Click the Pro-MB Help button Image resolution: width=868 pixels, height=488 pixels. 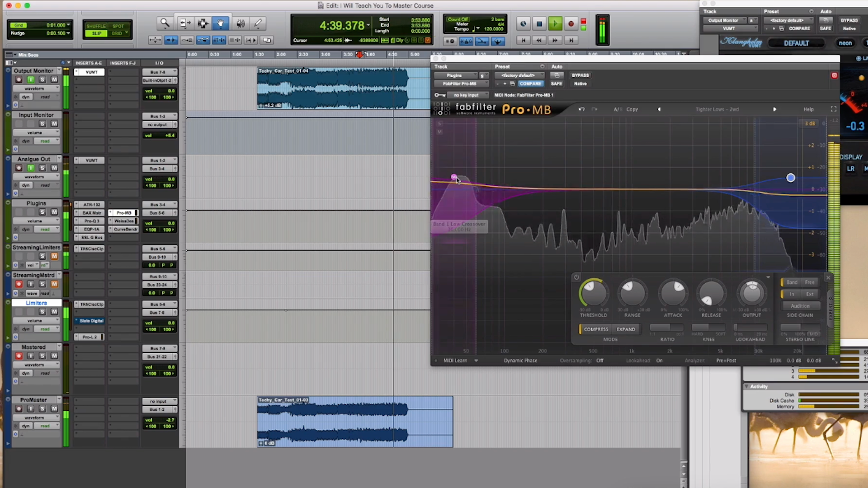pos(808,109)
